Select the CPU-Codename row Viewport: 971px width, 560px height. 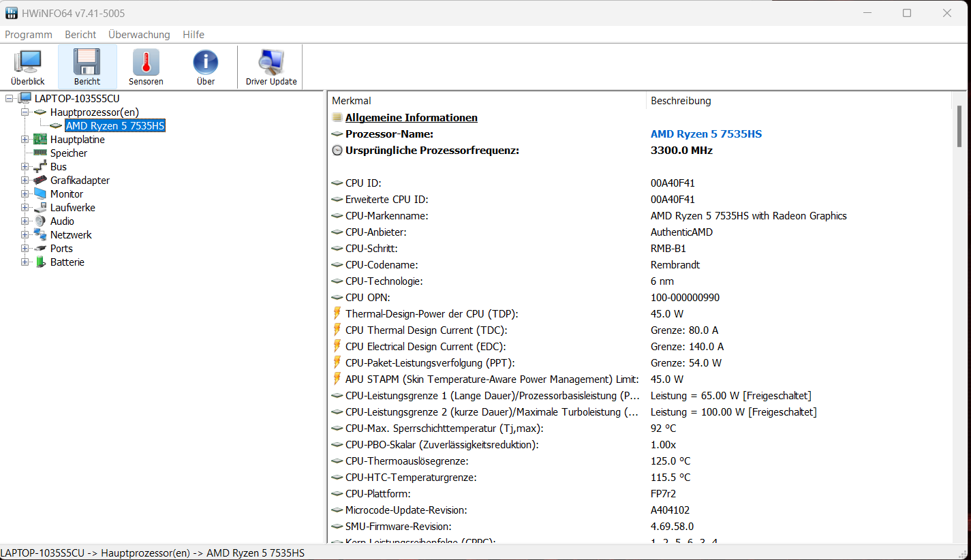[x=641, y=264]
